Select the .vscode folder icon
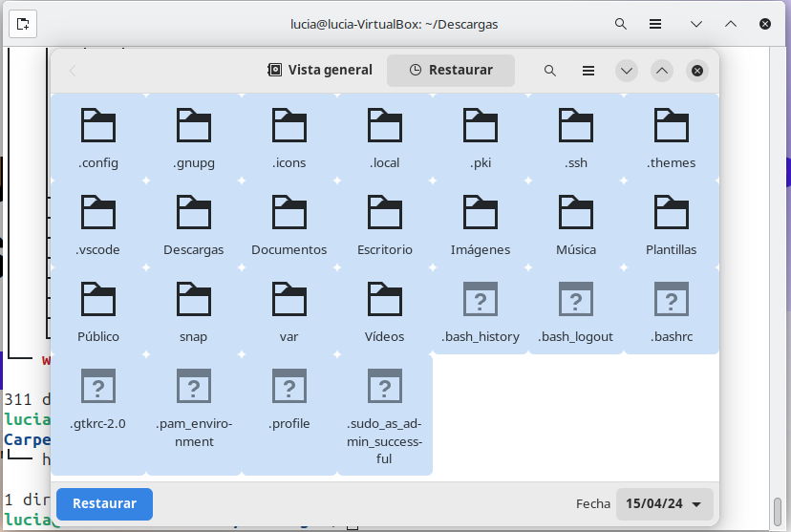The width and height of the screenshot is (791, 532). (x=98, y=212)
